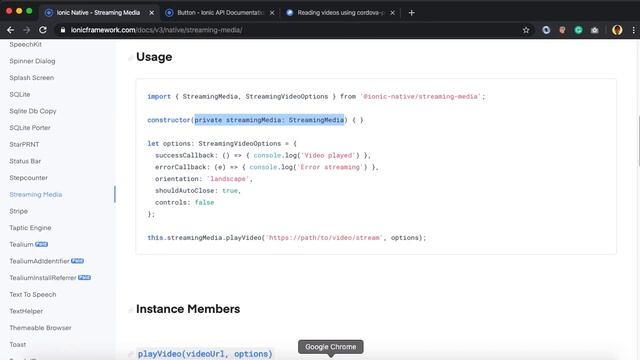Image resolution: width=640 pixels, height=360 pixels.
Task: Click the orientation 'landscape' value
Action: [228, 179]
